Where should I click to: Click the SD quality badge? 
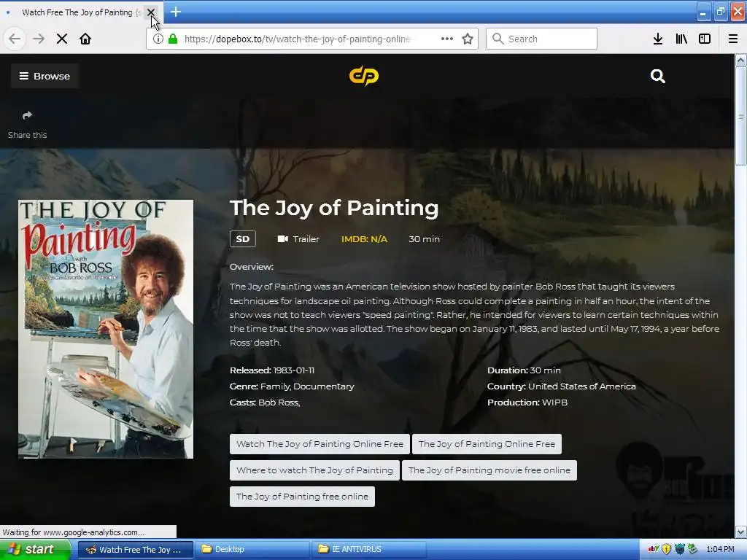(x=243, y=239)
